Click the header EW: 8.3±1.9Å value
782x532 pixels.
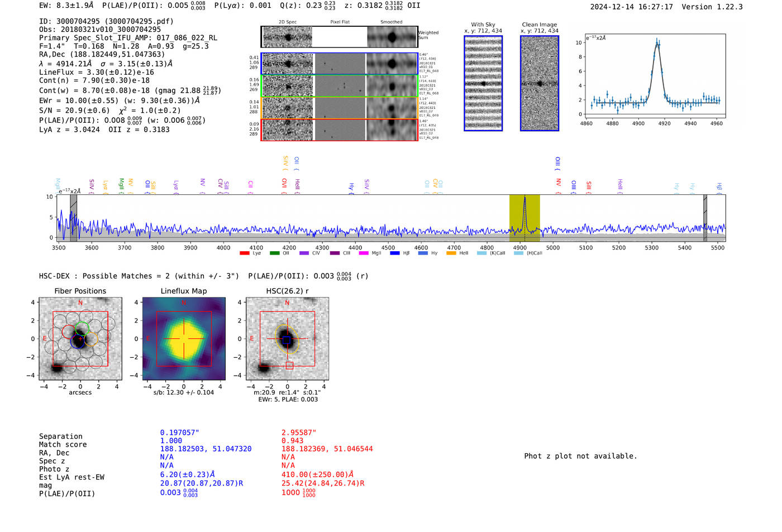(x=66, y=5)
